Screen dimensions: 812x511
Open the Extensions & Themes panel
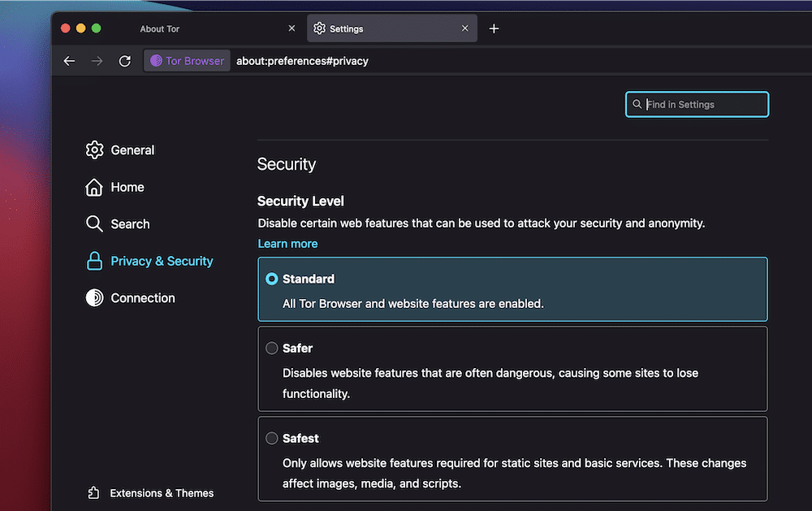(162, 493)
